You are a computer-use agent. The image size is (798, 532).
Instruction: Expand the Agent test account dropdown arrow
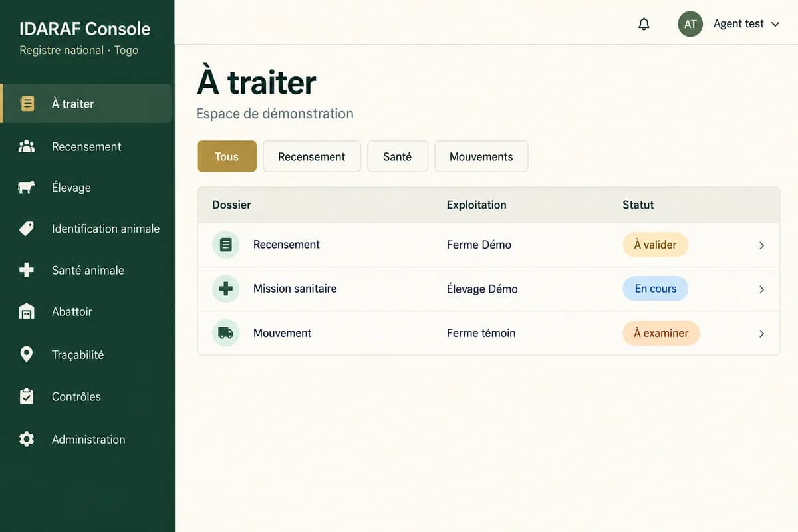[x=775, y=24]
